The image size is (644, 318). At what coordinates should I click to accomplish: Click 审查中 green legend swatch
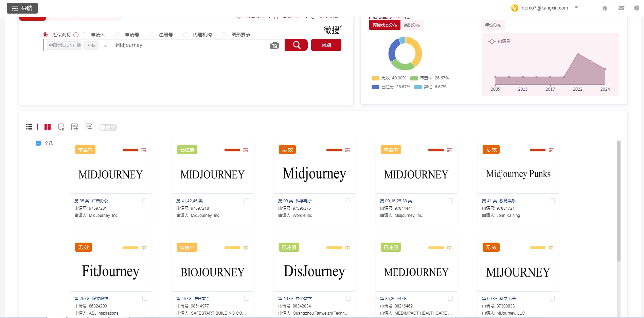point(414,78)
